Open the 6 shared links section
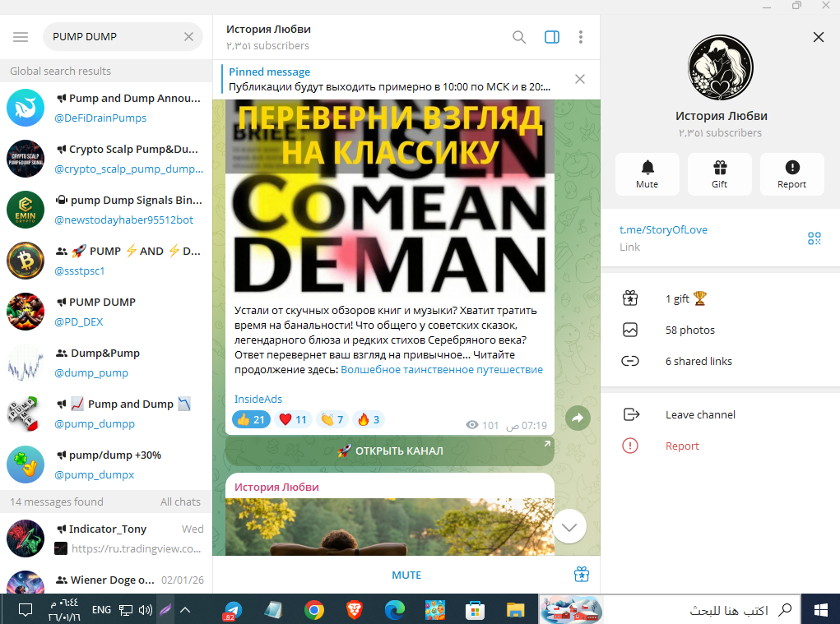 tap(720, 361)
